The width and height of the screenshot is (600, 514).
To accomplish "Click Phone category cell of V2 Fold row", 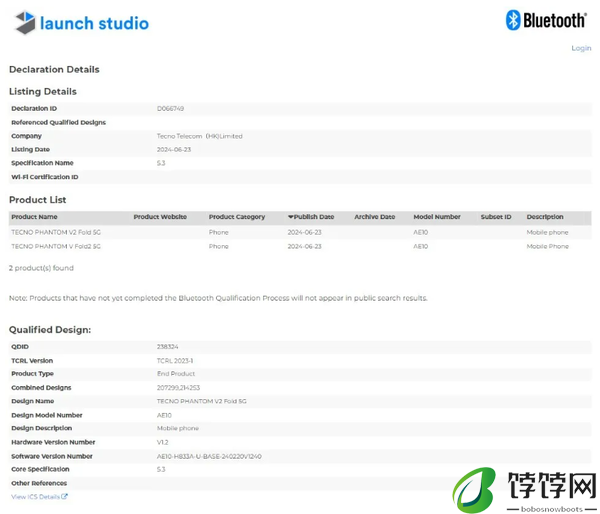I will 218,232.
